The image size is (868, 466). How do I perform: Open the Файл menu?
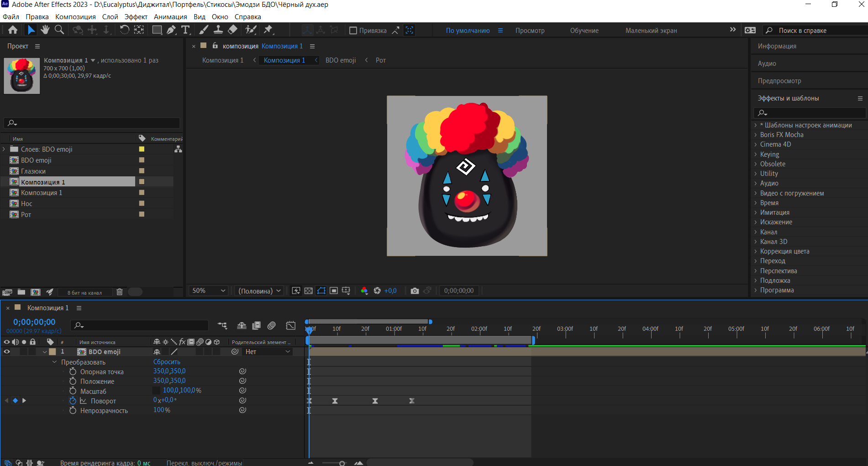pos(11,17)
